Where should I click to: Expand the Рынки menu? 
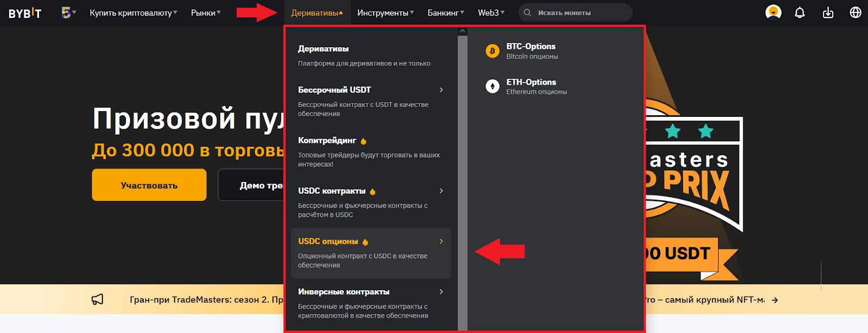pyautogui.click(x=206, y=12)
